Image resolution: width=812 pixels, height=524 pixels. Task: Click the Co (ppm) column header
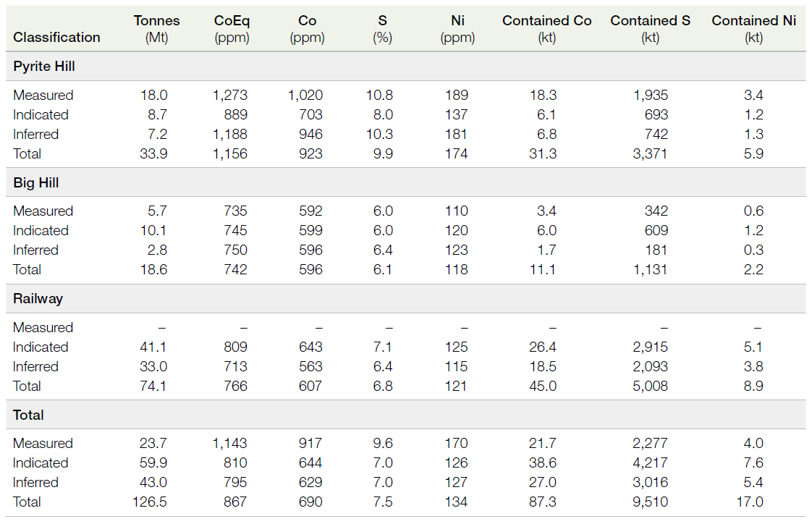coord(307,29)
